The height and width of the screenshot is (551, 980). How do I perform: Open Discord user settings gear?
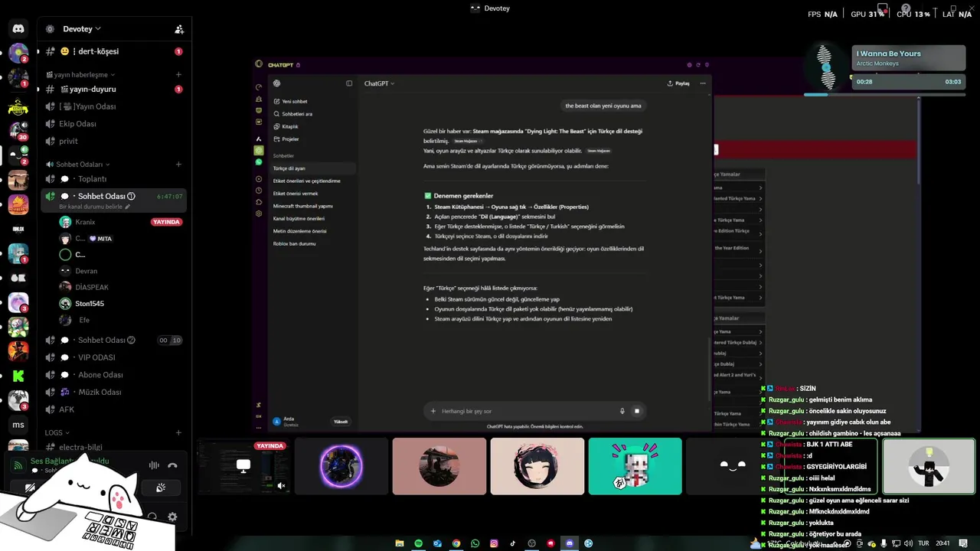point(172,517)
